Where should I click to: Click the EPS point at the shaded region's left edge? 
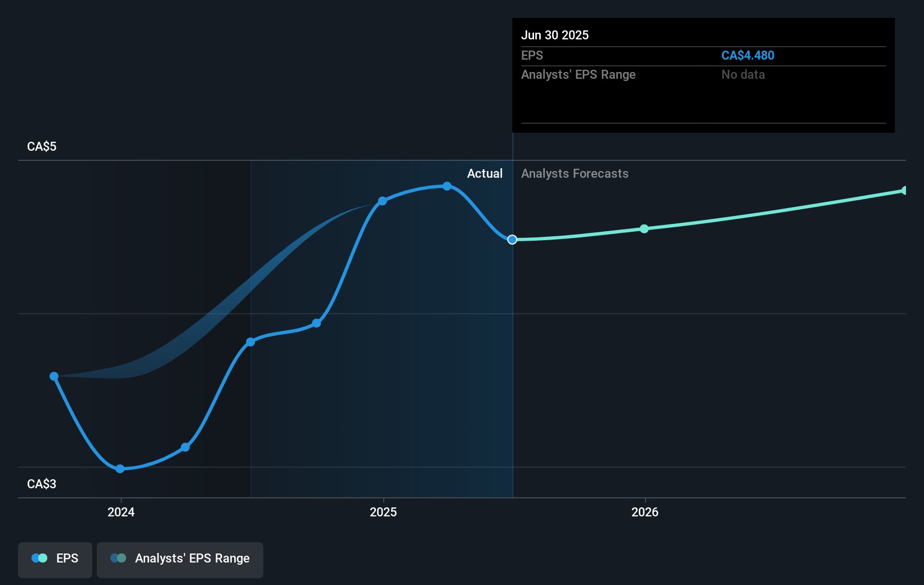tap(250, 342)
